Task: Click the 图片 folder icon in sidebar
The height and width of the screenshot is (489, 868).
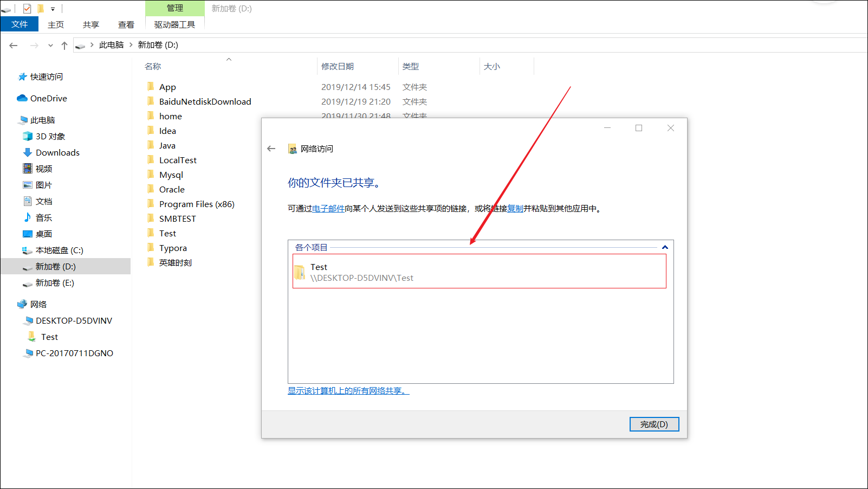Action: [28, 185]
